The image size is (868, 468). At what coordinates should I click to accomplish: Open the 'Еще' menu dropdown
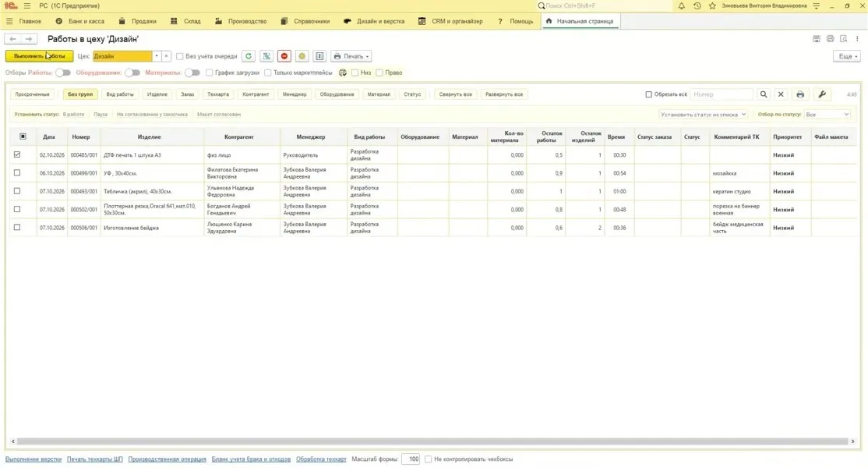847,56
